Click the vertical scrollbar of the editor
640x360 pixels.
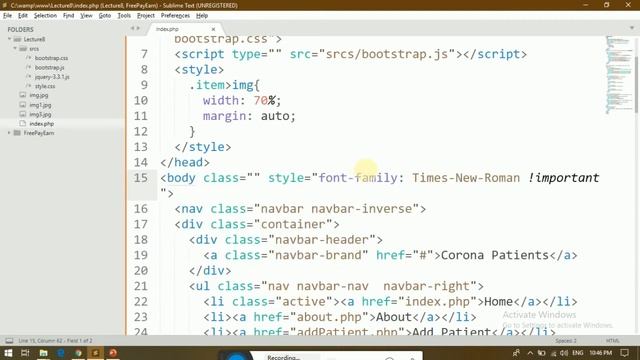[637, 85]
